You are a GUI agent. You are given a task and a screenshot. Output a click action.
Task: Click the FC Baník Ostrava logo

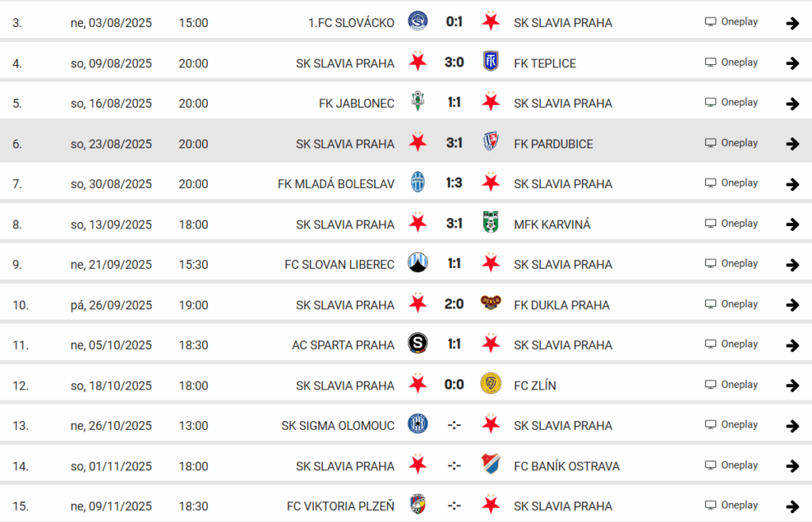click(491, 466)
